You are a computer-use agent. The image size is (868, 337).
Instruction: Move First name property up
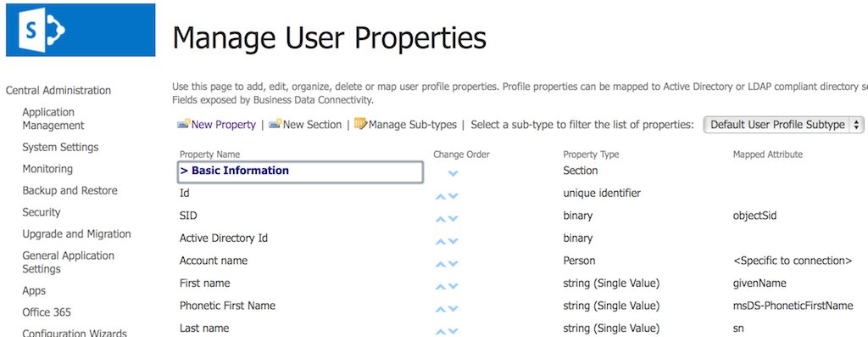pos(441,287)
